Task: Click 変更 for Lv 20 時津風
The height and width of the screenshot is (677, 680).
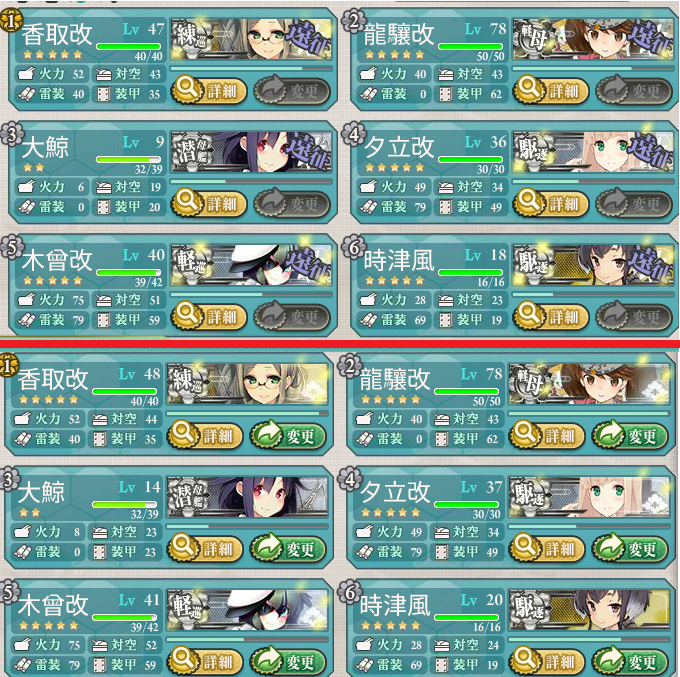Action: pos(630,661)
